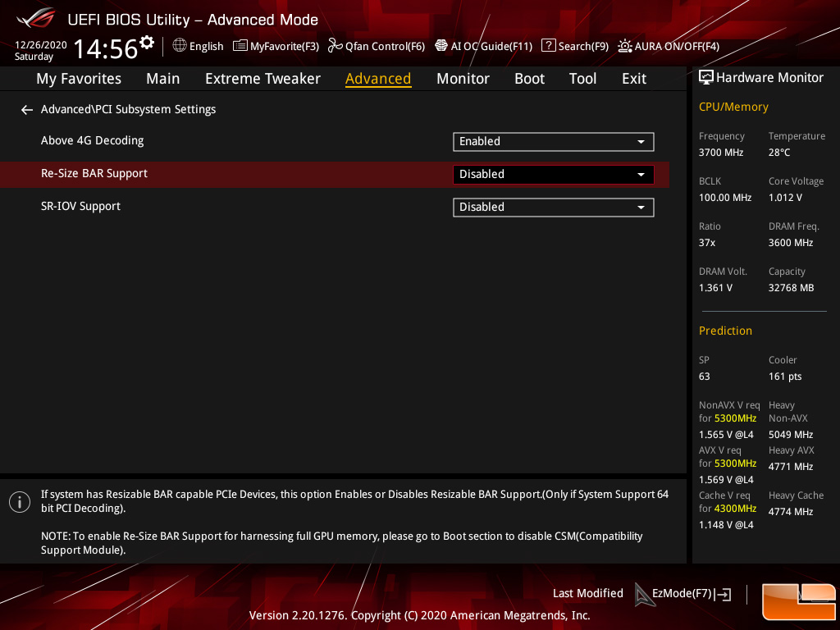Click the 3600 MHz DRAM frequency value
840x630 pixels.
tap(791, 243)
